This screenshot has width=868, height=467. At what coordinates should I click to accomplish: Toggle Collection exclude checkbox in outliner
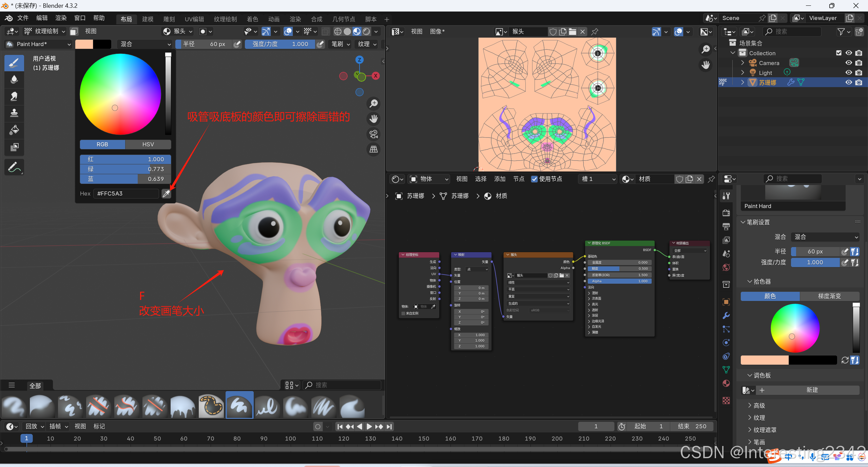838,53
